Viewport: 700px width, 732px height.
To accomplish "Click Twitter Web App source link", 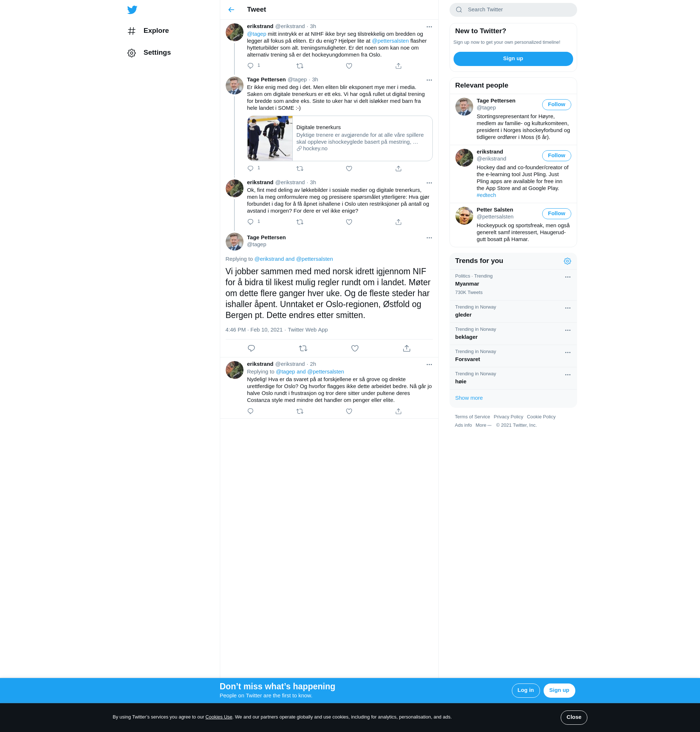I will (307, 330).
